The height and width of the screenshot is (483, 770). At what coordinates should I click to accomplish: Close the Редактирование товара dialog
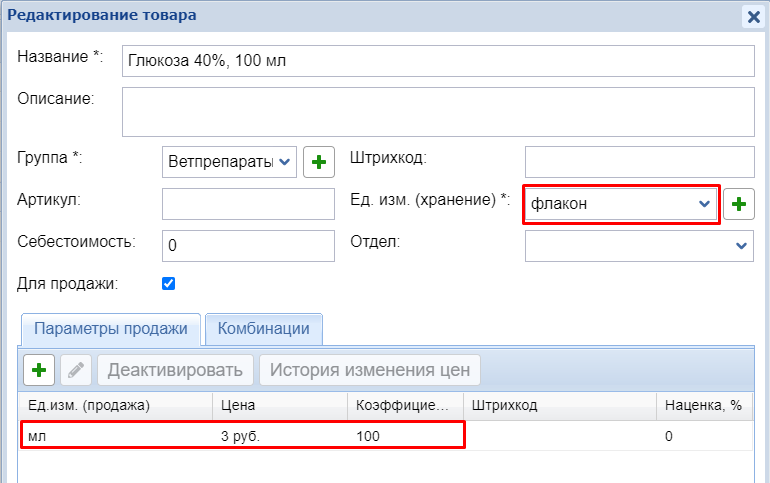[x=753, y=16]
